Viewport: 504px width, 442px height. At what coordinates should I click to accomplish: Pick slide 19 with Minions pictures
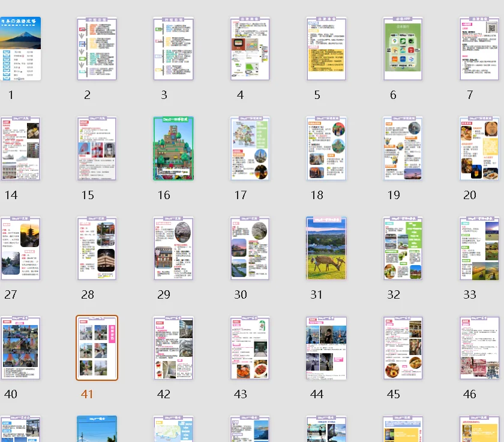[403, 148]
